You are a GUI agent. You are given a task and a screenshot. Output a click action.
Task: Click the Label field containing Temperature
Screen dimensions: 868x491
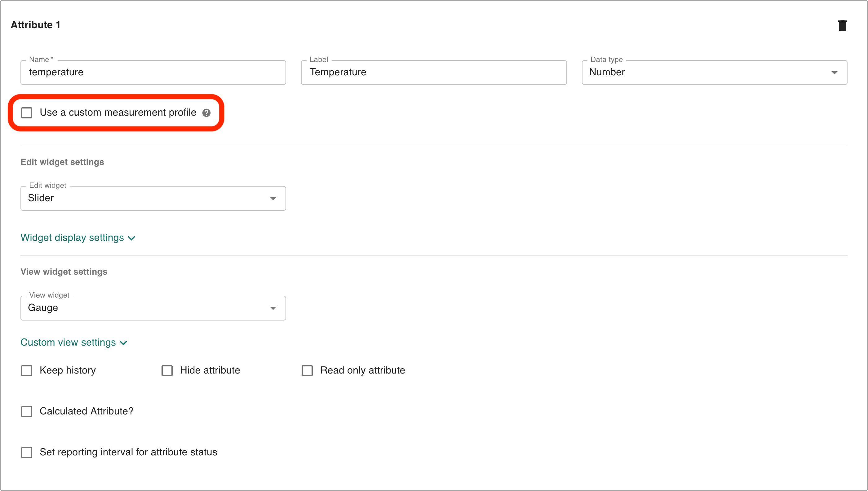(x=433, y=73)
